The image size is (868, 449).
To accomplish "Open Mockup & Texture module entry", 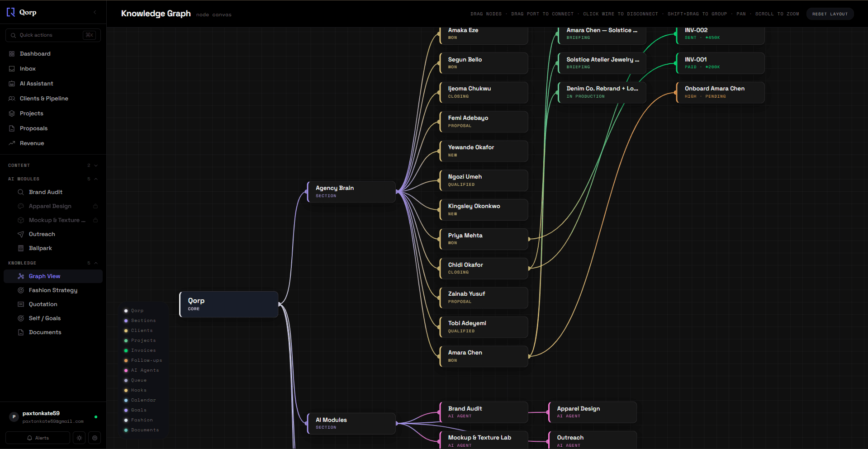I will point(53,220).
